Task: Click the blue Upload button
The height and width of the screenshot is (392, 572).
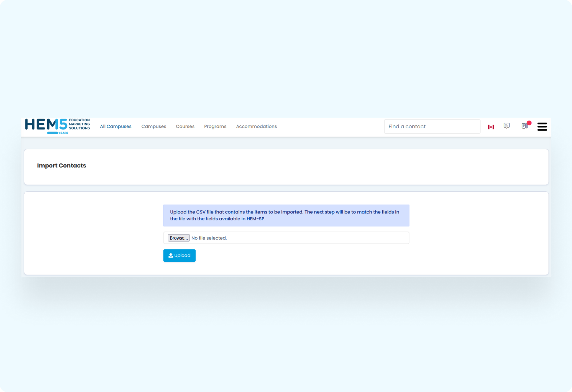Action: pyautogui.click(x=182, y=255)
